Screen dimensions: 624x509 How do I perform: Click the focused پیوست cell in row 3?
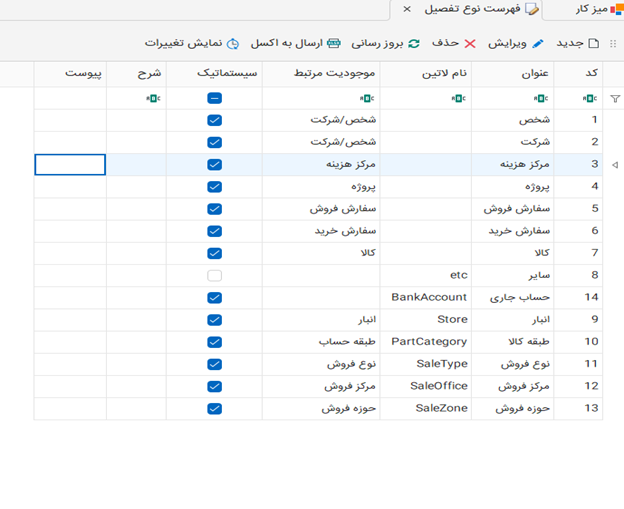pyautogui.click(x=70, y=165)
